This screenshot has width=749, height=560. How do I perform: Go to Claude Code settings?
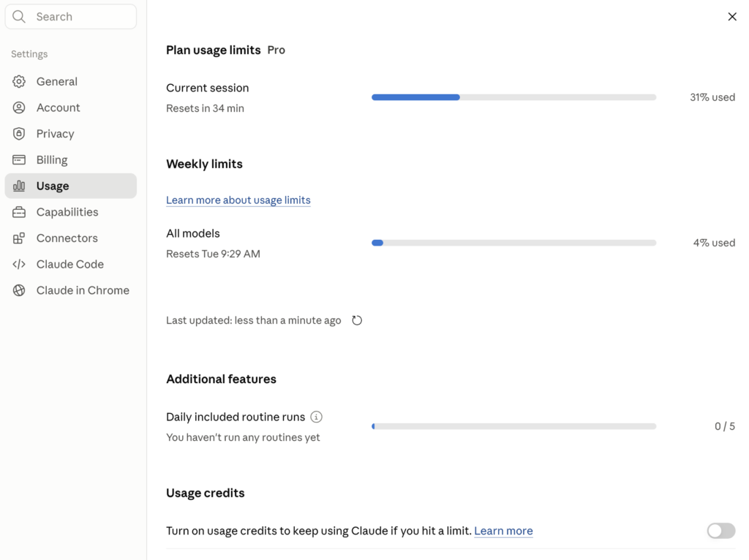(x=71, y=265)
